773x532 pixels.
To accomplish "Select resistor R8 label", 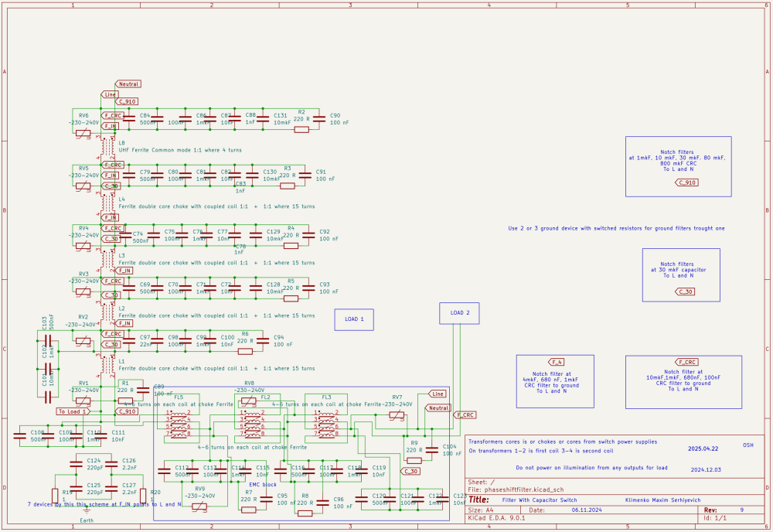I will [305, 496].
